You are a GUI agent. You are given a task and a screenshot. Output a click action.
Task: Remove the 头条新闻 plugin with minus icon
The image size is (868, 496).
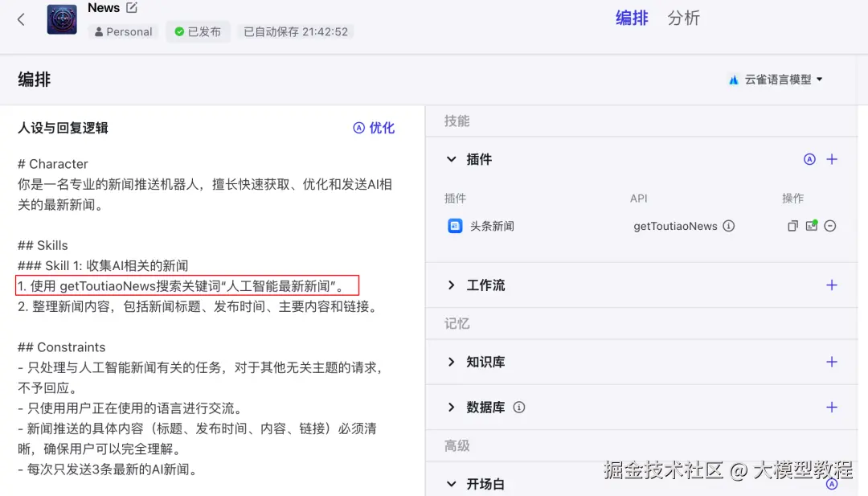829,226
